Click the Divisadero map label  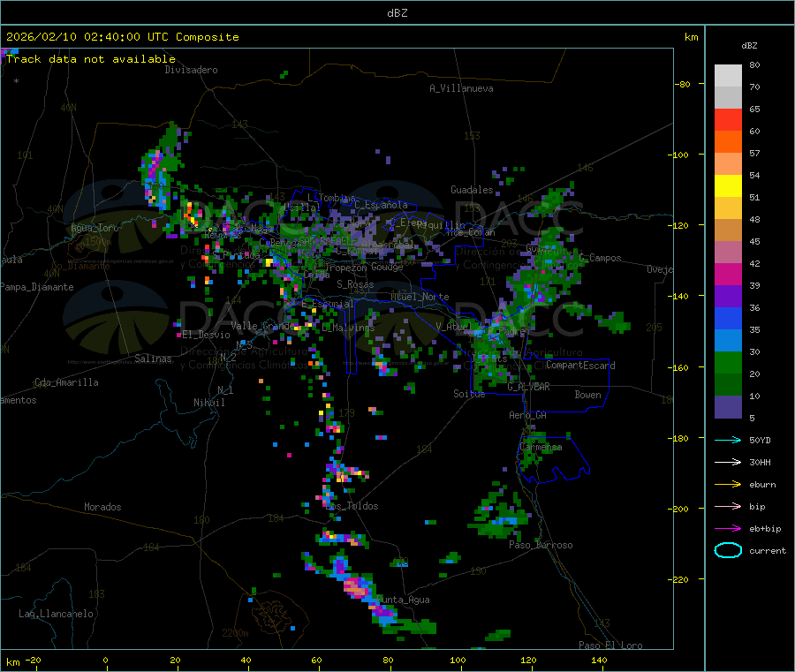click(191, 70)
